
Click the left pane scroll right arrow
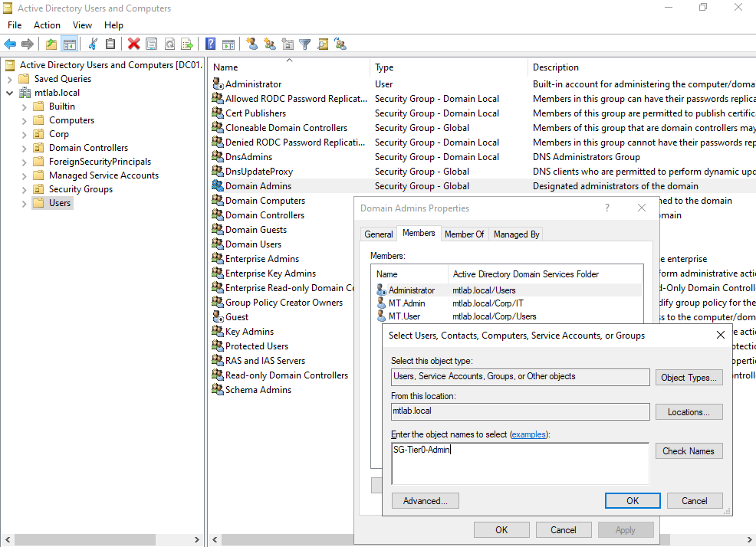point(197,540)
